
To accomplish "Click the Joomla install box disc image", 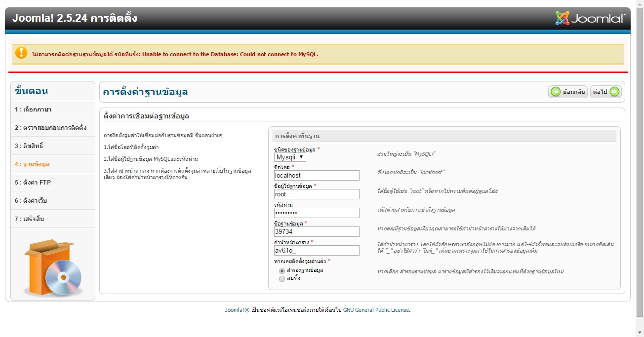I will 53,267.
